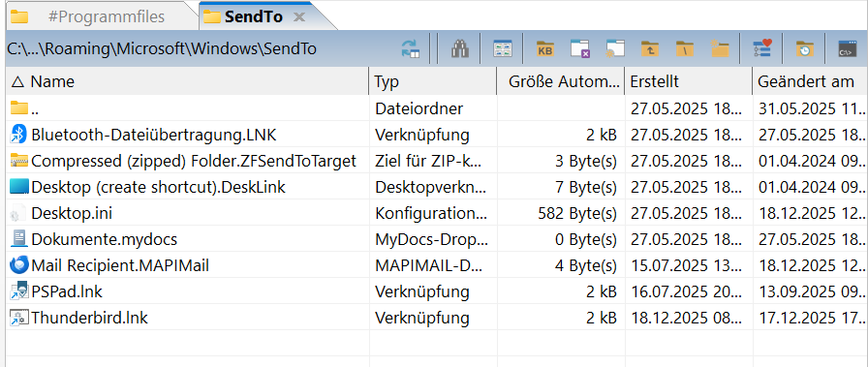Click the Bluetooth file icon
The height and width of the screenshot is (367, 868).
19,135
